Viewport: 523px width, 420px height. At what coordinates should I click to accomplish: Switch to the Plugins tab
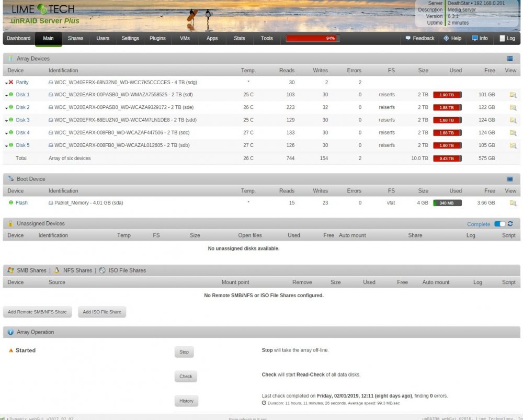(x=157, y=38)
